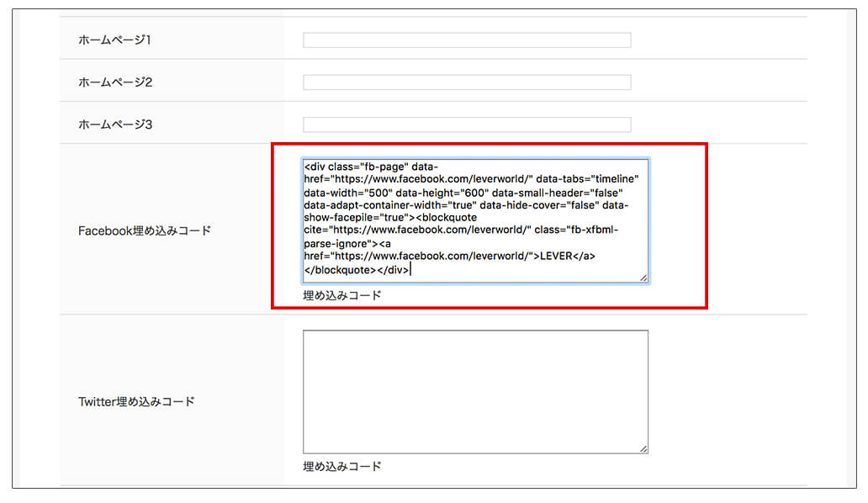Click the empty Twitter埋め込みコード textarea
The width and height of the screenshot is (868, 503).
tap(475, 391)
